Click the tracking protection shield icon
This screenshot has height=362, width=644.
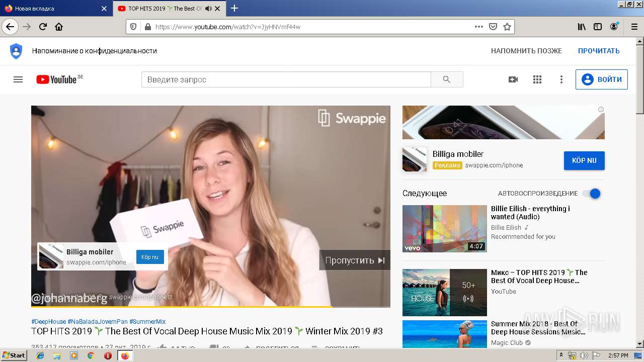[133, 27]
